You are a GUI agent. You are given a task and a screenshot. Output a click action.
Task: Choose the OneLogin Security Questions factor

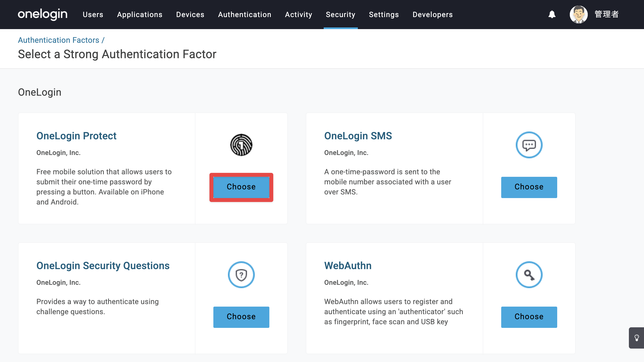pos(241,317)
